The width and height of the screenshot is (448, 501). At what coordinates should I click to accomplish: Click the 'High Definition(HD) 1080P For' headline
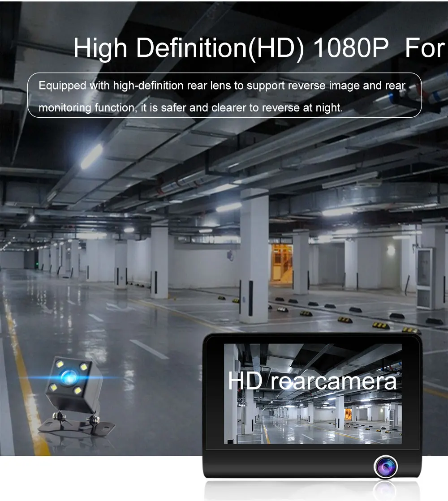[x=259, y=48]
